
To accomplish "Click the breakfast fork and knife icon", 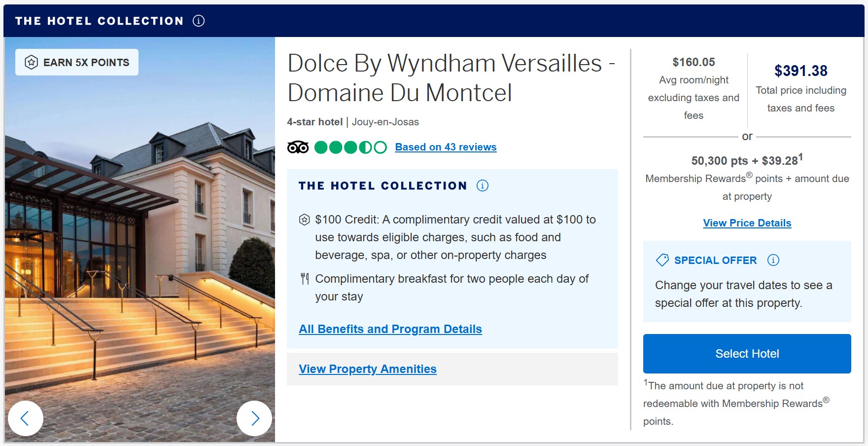I will [305, 279].
